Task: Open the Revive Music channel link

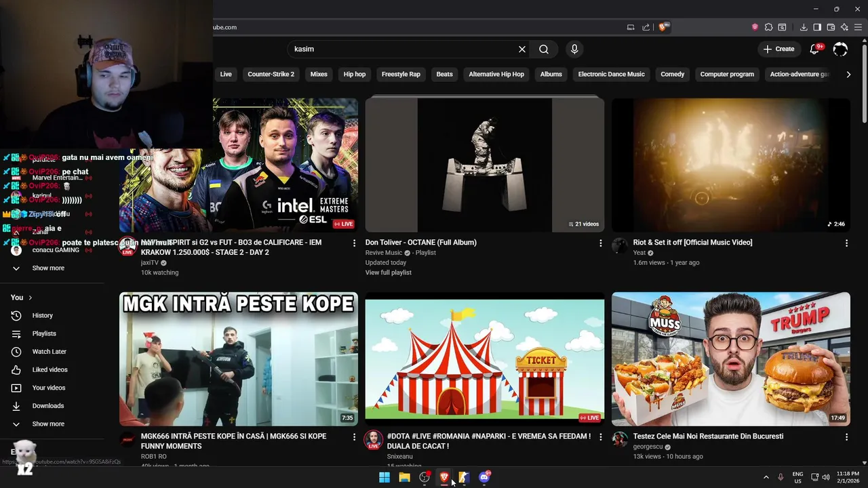Action: (384, 253)
